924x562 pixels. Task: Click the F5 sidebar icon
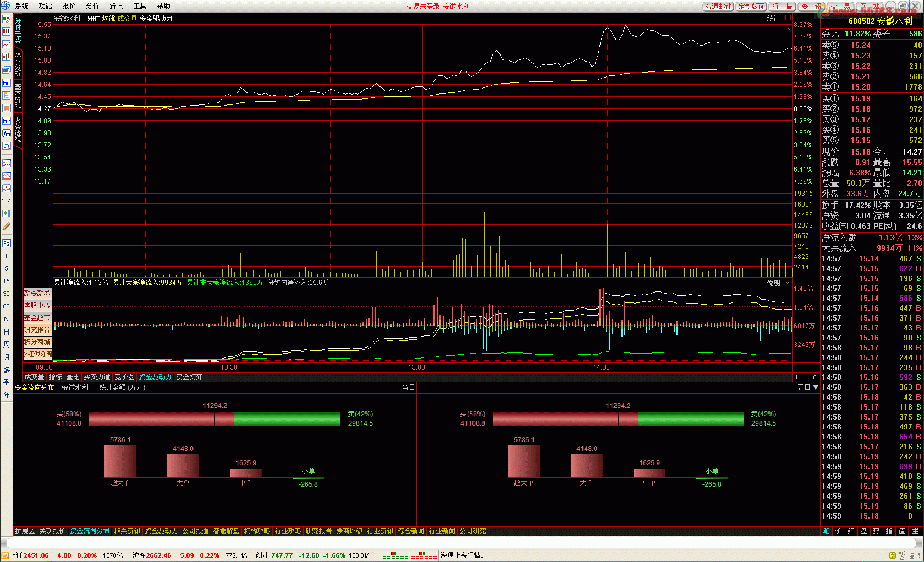pyautogui.click(x=7, y=243)
